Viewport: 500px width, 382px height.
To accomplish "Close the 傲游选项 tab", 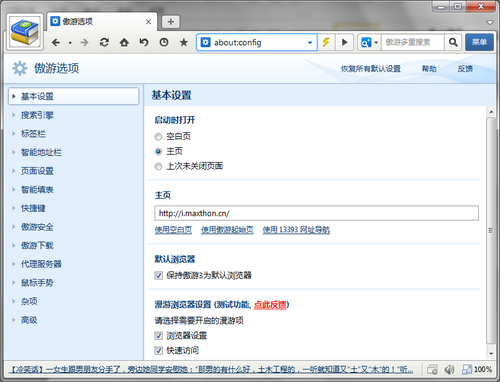I will (x=148, y=22).
